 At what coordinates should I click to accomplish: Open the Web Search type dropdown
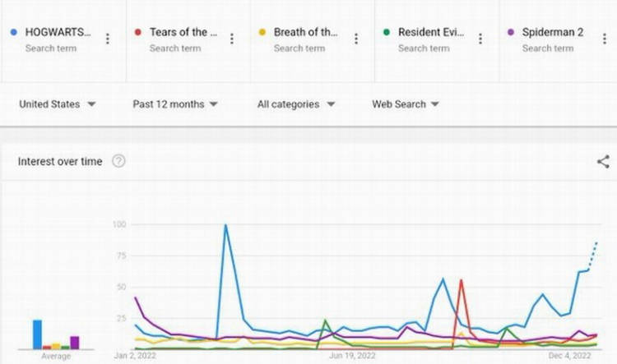pos(406,104)
